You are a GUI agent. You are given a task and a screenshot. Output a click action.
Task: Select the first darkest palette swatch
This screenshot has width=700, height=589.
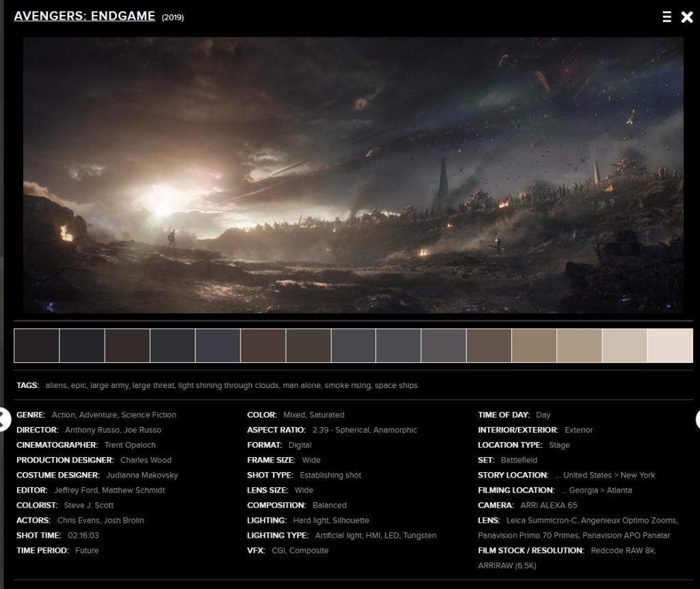(x=37, y=345)
